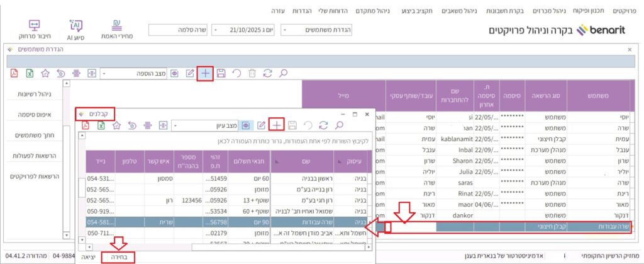Toggle the eye view icon in קבלנים window
644x264 pixels.
(246, 125)
